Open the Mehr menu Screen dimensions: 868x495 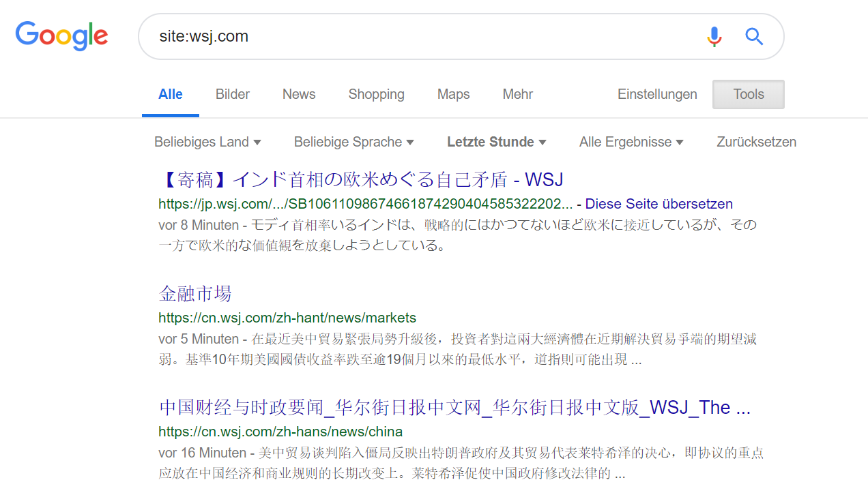pyautogui.click(x=517, y=94)
